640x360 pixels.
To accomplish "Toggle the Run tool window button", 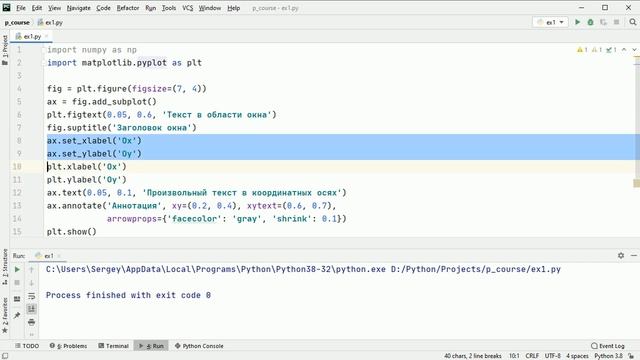I will [x=151, y=346].
